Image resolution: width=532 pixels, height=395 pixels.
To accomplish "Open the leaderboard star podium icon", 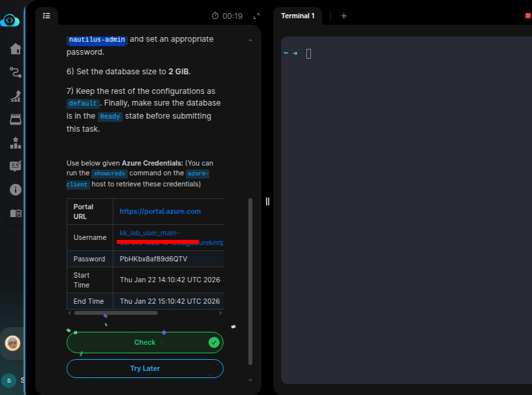I will click(x=15, y=143).
